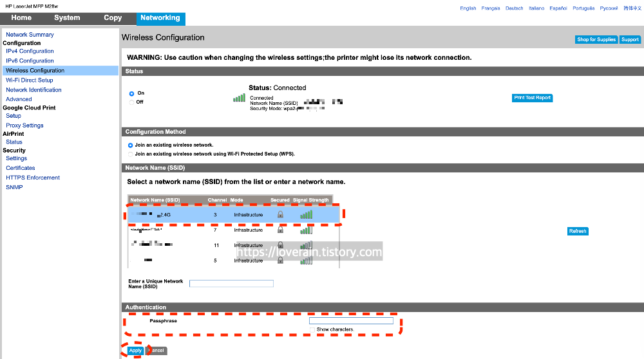The image size is (644, 359).
Task: Select the 2.4G network on channel 3
Action: [x=234, y=215]
